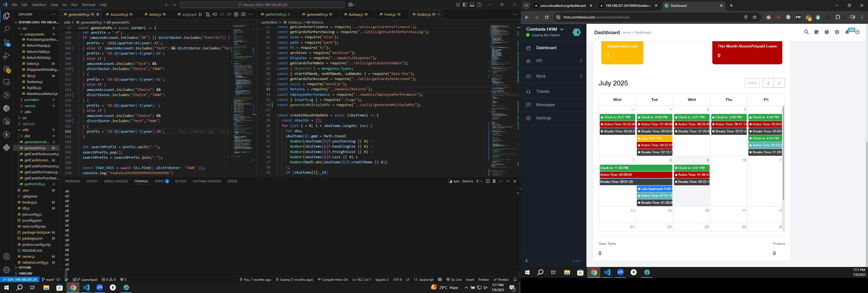Open the Search view in VS Code activity bar

point(7,29)
